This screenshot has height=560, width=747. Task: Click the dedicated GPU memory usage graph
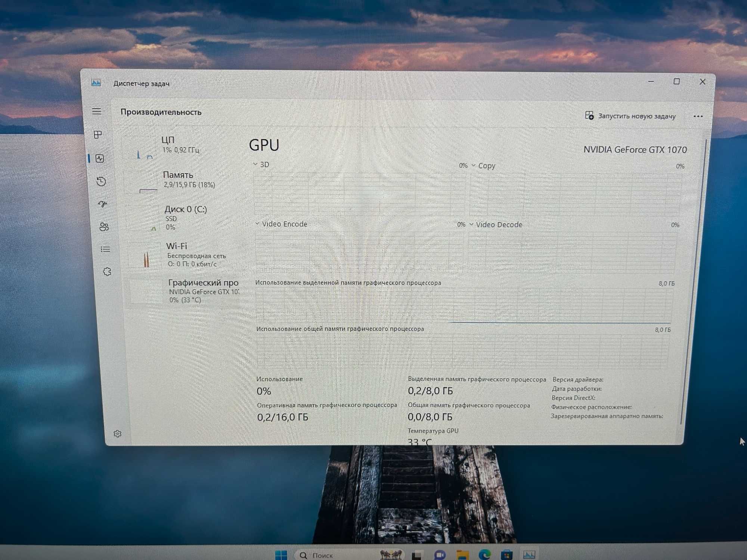tap(464, 305)
